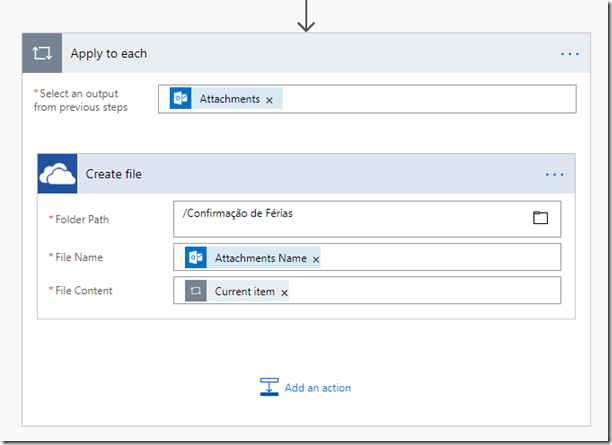Open the Apply to each ellipsis menu
This screenshot has height=445, width=612.
tap(569, 54)
